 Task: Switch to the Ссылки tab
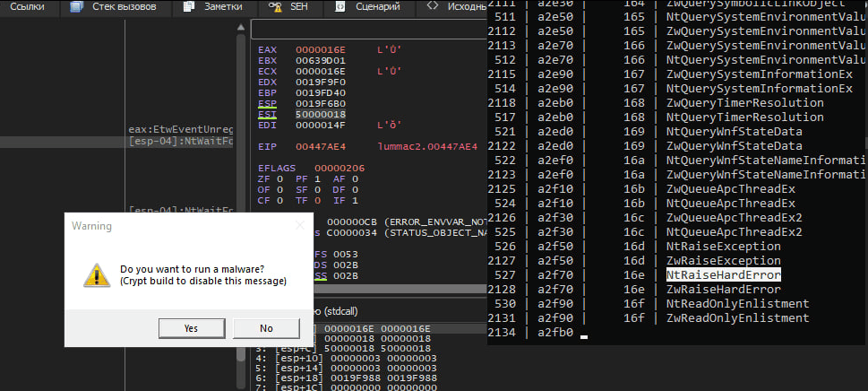[x=27, y=6]
